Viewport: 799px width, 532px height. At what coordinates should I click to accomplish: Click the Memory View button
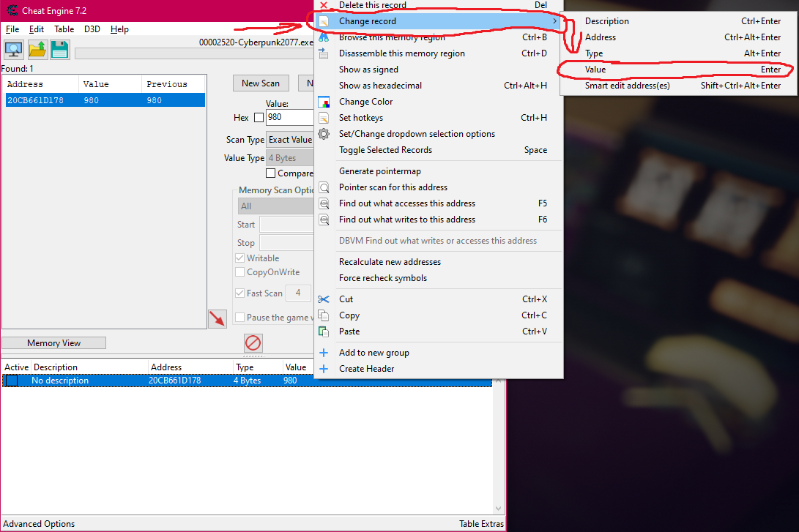pos(54,343)
